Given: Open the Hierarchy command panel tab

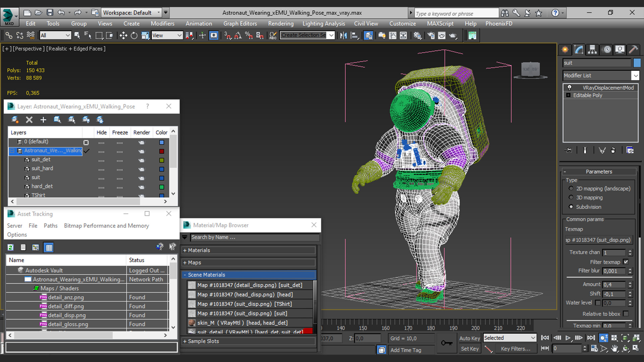Looking at the screenshot, I should click(x=592, y=50).
